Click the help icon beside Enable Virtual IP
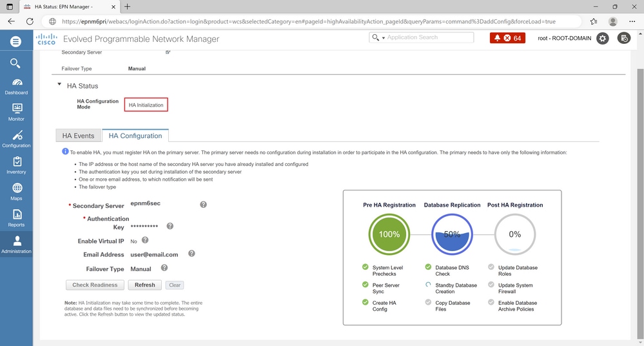The height and width of the screenshot is (346, 644). click(145, 240)
